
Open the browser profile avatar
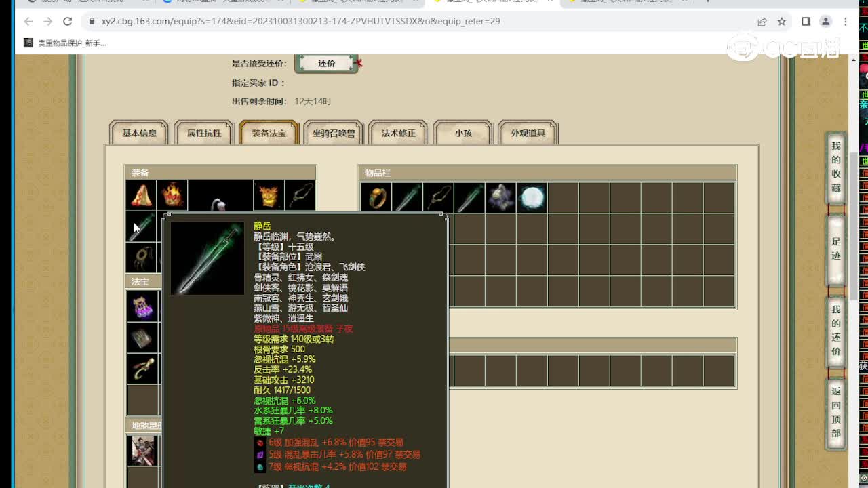[825, 21]
